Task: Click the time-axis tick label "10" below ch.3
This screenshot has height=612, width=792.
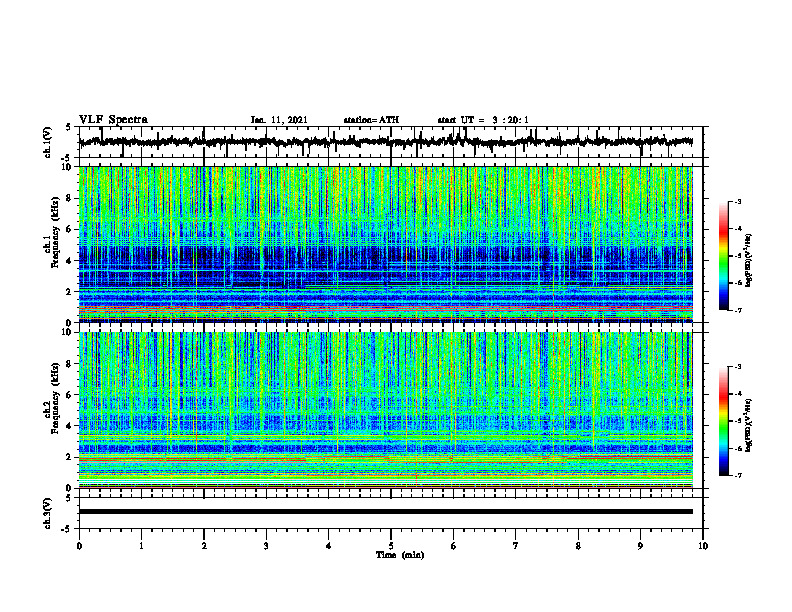Action: [x=703, y=546]
